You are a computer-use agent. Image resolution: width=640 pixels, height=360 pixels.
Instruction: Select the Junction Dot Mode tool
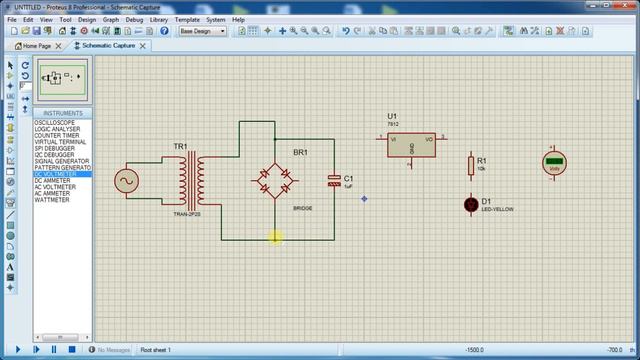pyautogui.click(x=10, y=86)
